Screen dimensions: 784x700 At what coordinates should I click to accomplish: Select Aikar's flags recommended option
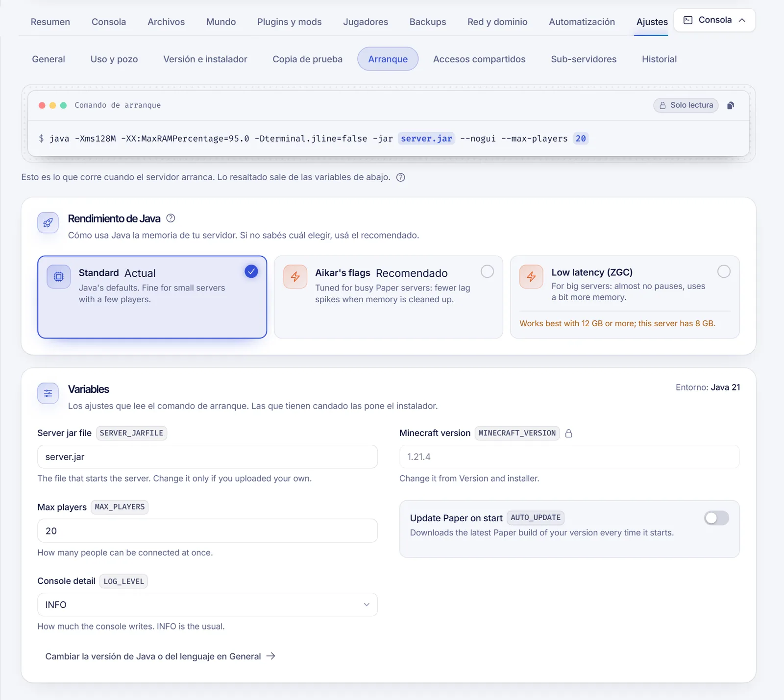(x=389, y=297)
